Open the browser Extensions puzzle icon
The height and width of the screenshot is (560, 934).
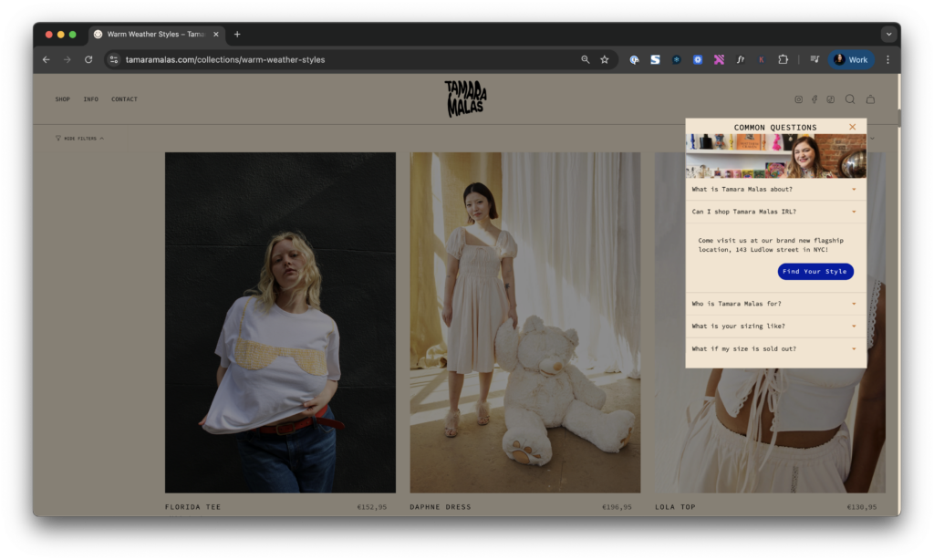click(x=783, y=59)
